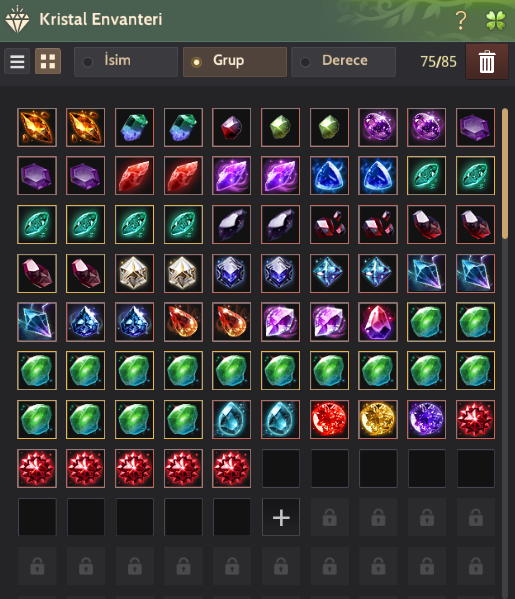The image size is (515, 599).
Task: Click the first locked slot after plus
Action: pos(329,517)
